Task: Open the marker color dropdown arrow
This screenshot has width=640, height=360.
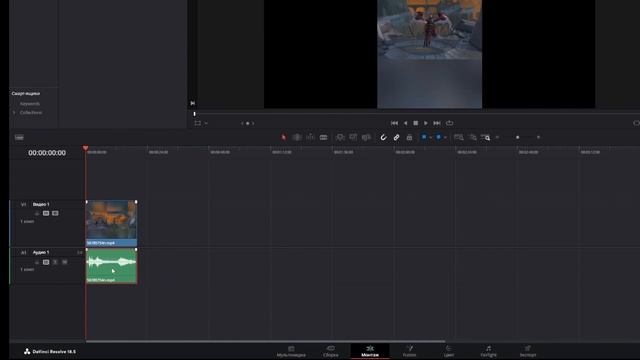Action: 445,138
